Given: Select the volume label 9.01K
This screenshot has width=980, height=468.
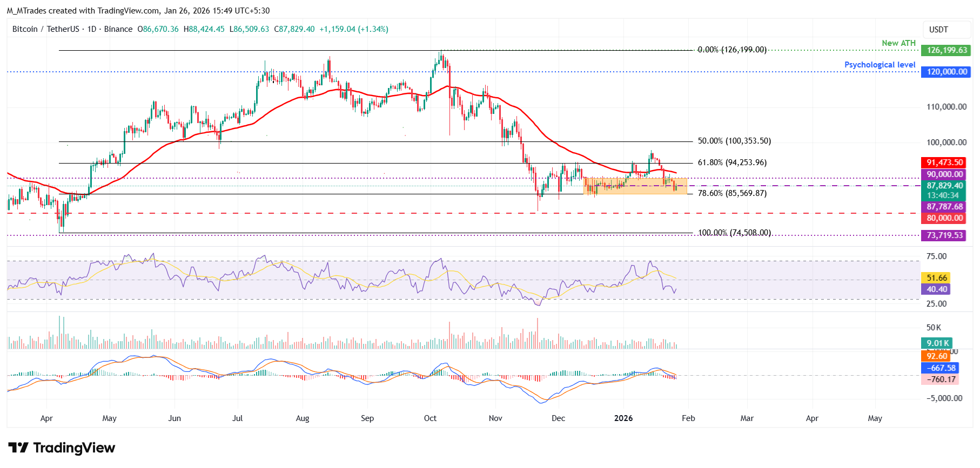Looking at the screenshot, I should pos(937,343).
